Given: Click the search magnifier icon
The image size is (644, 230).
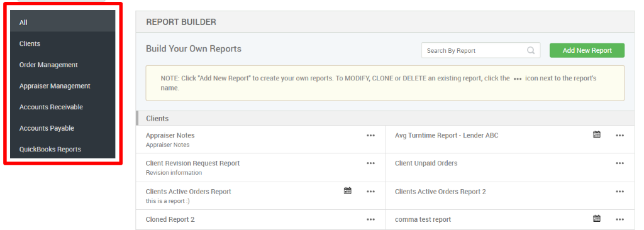Looking at the screenshot, I should click(531, 50).
